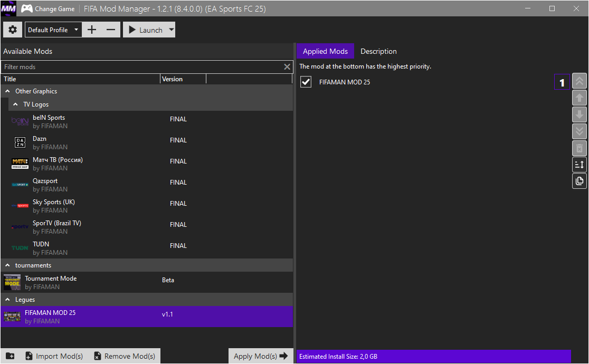
Task: Click the Filter mods input field
Action: [142, 67]
